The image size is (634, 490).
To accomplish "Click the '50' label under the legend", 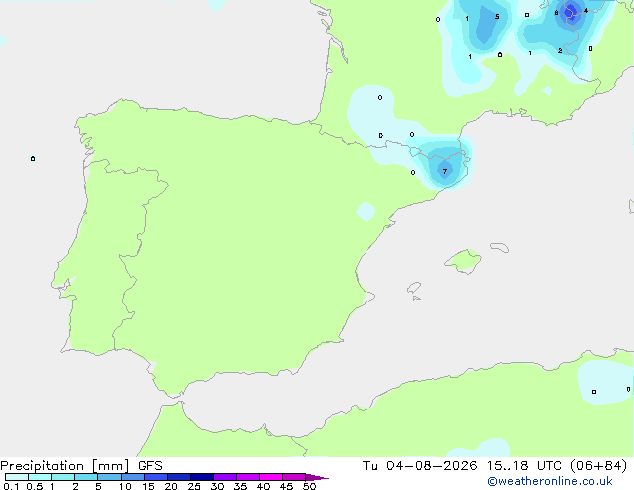I will coord(309,486).
